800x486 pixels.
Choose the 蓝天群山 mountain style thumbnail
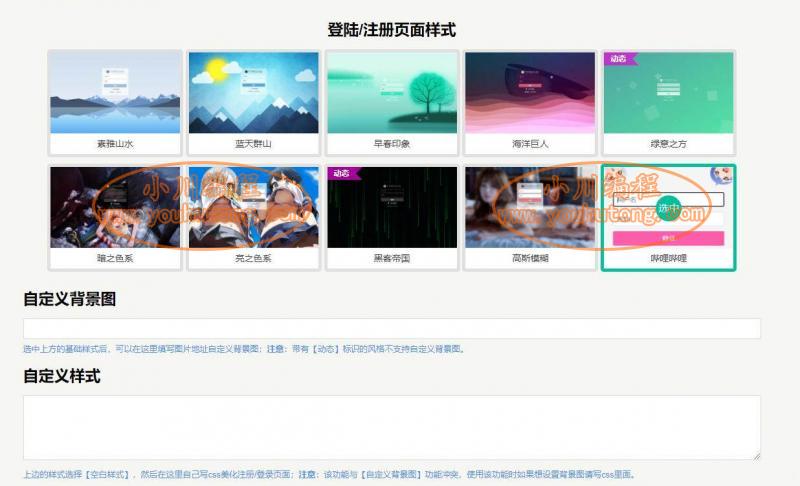[253, 94]
